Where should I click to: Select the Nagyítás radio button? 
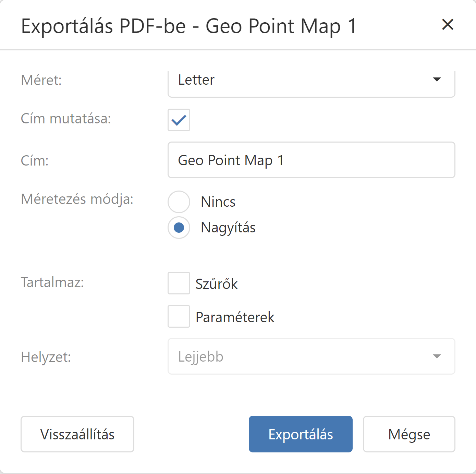[179, 228]
